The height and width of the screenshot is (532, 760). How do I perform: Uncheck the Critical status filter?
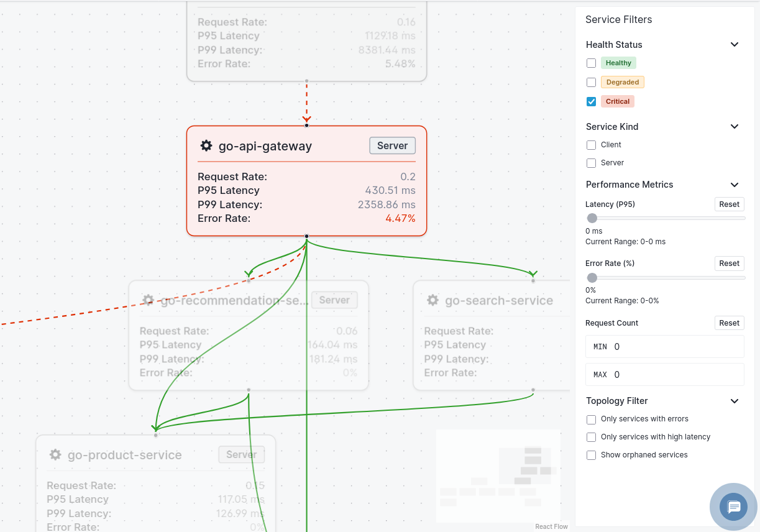click(x=592, y=101)
